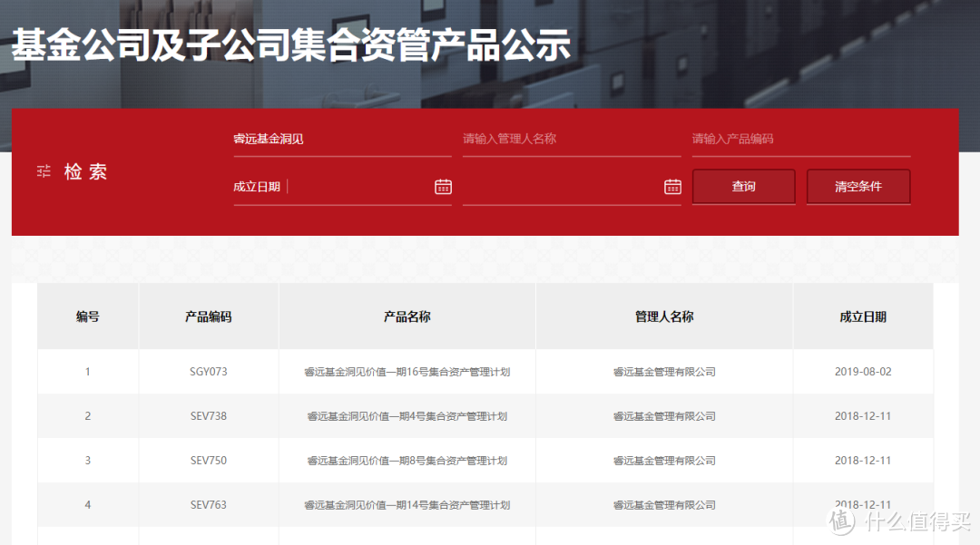Click row number 2 cell
980x545 pixels.
pos(87,415)
